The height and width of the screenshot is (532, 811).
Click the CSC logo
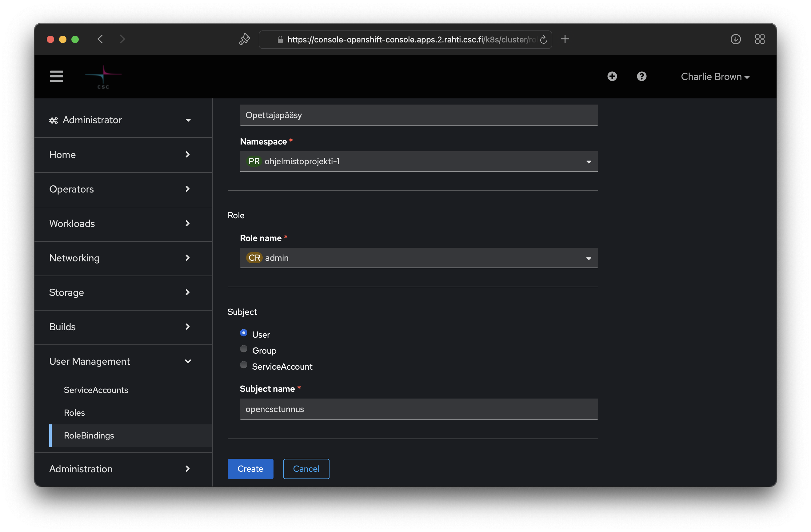click(103, 77)
